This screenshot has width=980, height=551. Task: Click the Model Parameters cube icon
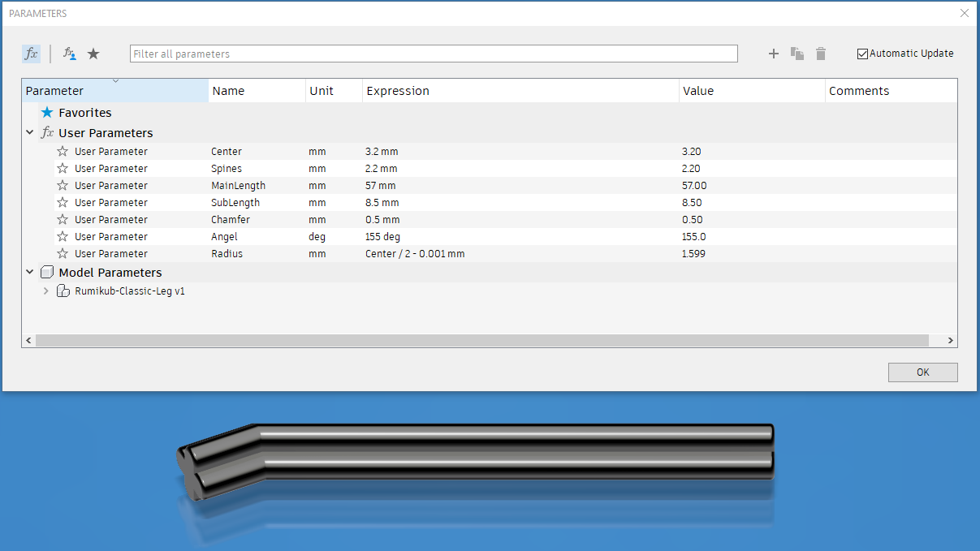point(47,273)
